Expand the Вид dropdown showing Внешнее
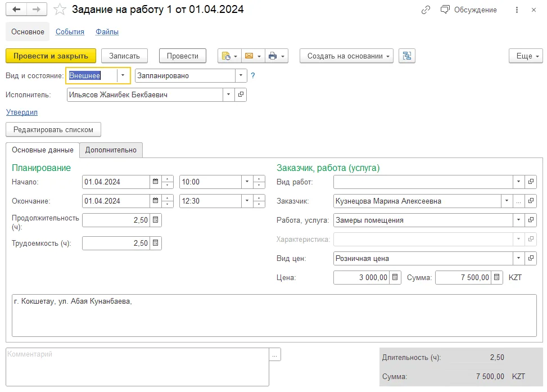 click(x=123, y=75)
